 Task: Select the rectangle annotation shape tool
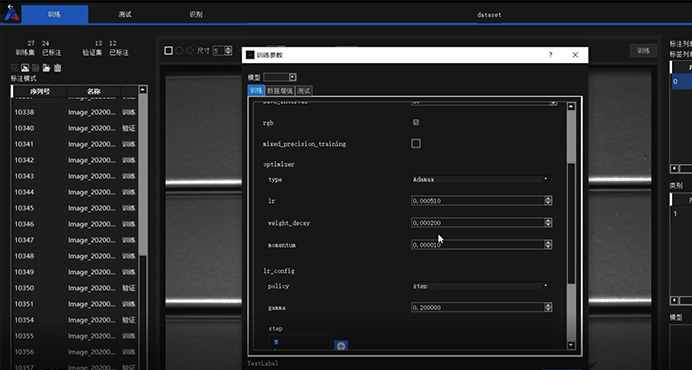point(169,51)
